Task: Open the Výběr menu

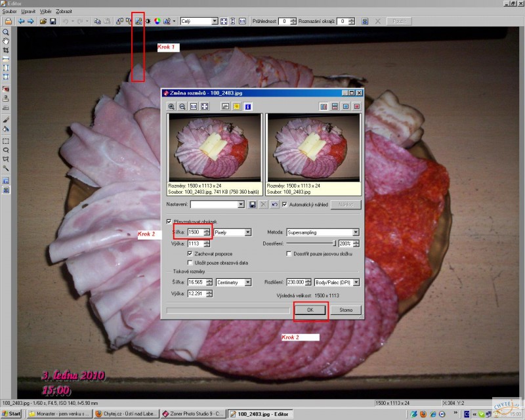Action: tap(45, 11)
